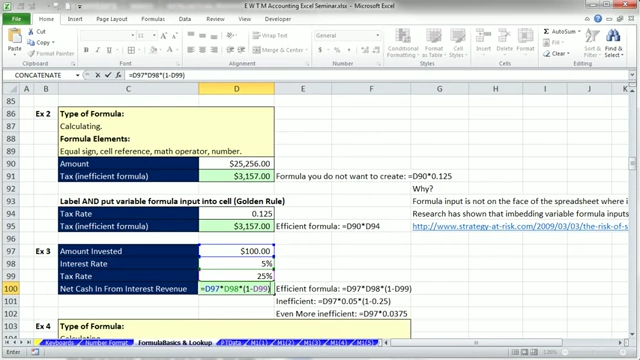
Task: Select column D header
Action: point(236,89)
